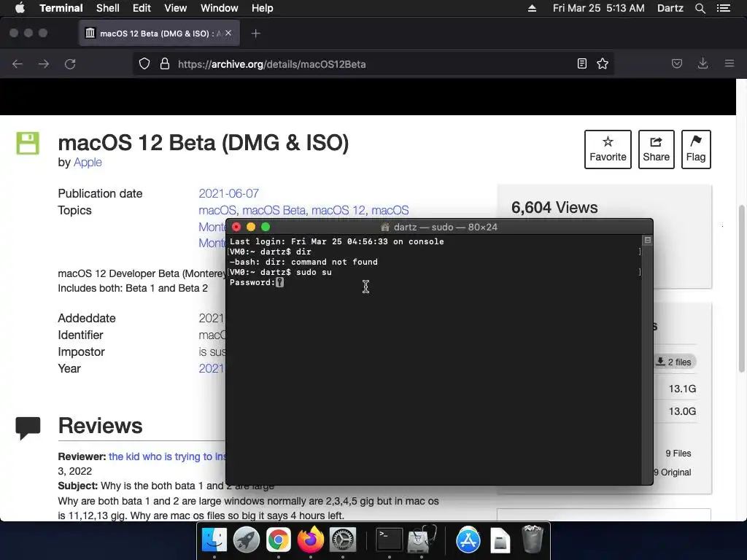Open the reviewer 'the kid who is trying' link

[167, 456]
